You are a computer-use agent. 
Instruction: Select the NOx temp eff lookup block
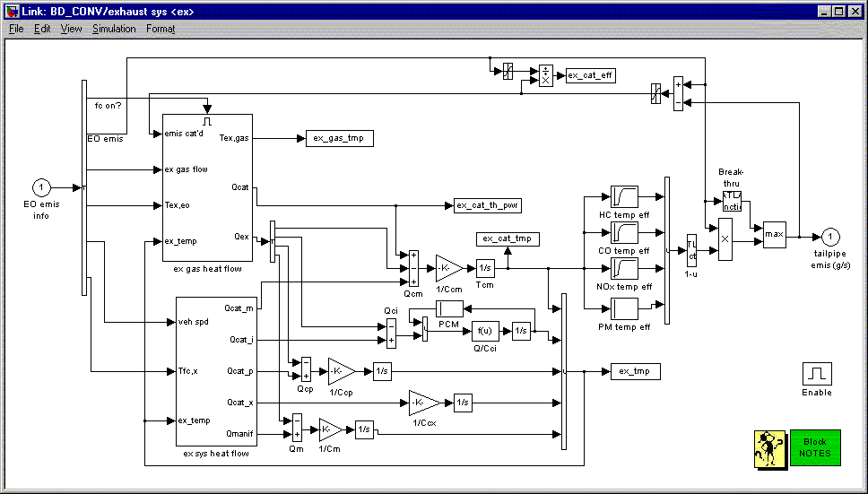pyautogui.click(x=624, y=269)
